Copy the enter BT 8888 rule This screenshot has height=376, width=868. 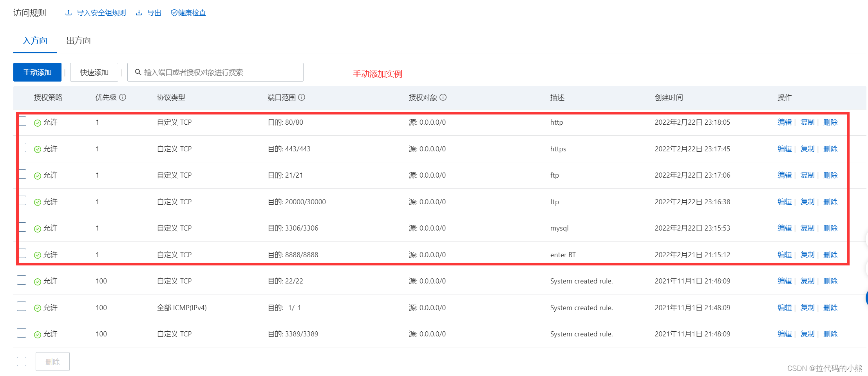point(807,255)
